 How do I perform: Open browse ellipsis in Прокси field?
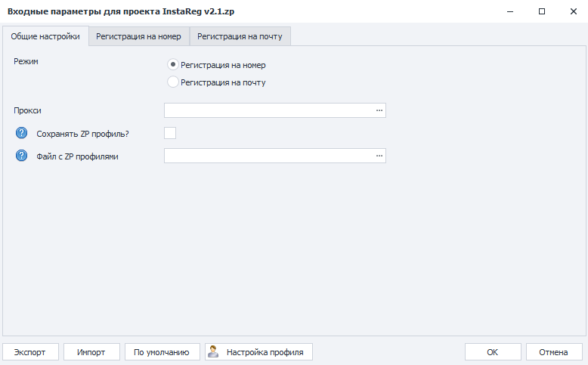click(x=379, y=110)
